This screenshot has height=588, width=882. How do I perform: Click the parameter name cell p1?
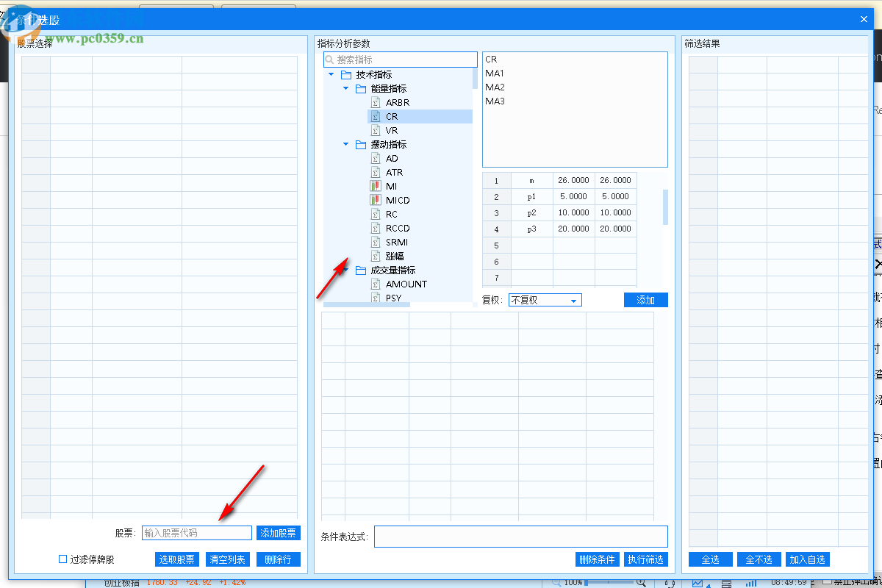pos(532,196)
